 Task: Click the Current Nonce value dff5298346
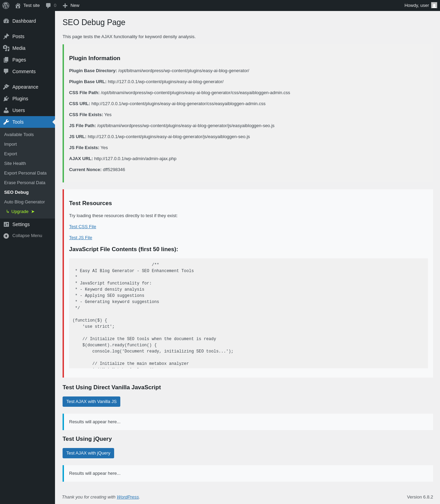(114, 170)
